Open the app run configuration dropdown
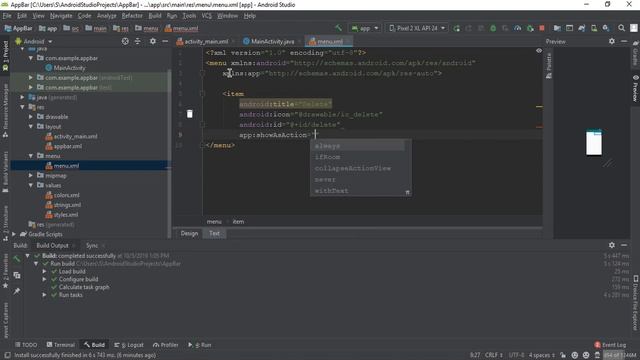The height and width of the screenshot is (360, 640). pos(365,28)
